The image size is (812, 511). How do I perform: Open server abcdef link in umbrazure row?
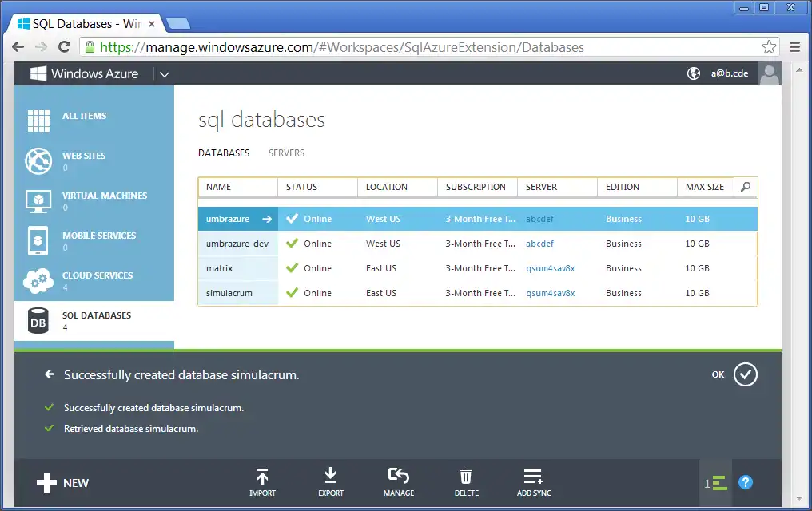(x=539, y=219)
